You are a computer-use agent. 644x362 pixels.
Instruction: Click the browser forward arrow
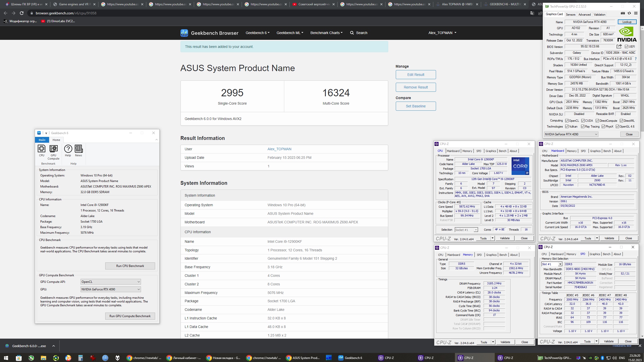click(x=14, y=13)
